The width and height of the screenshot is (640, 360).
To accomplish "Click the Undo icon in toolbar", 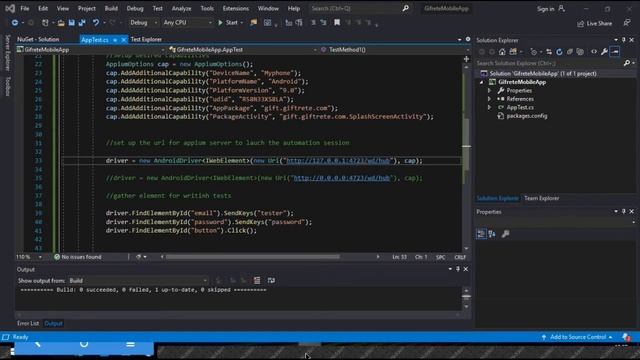I will pyautogui.click(x=96, y=23).
